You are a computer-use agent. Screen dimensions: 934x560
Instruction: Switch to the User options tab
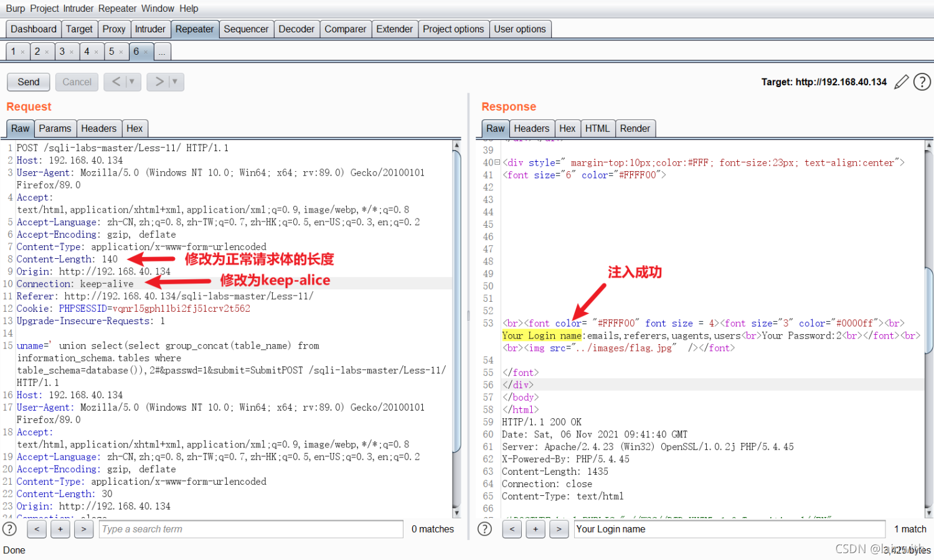(x=520, y=29)
